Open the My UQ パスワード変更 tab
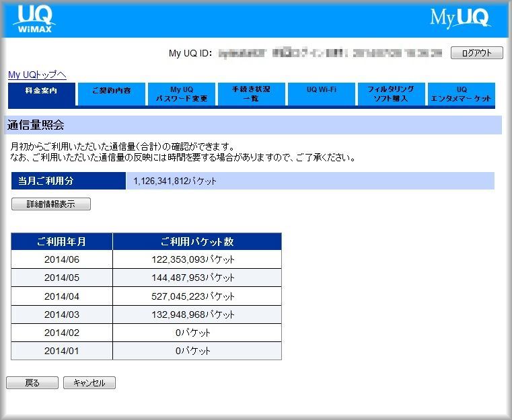Image resolution: width=512 pixels, height=420 pixels. (182, 94)
